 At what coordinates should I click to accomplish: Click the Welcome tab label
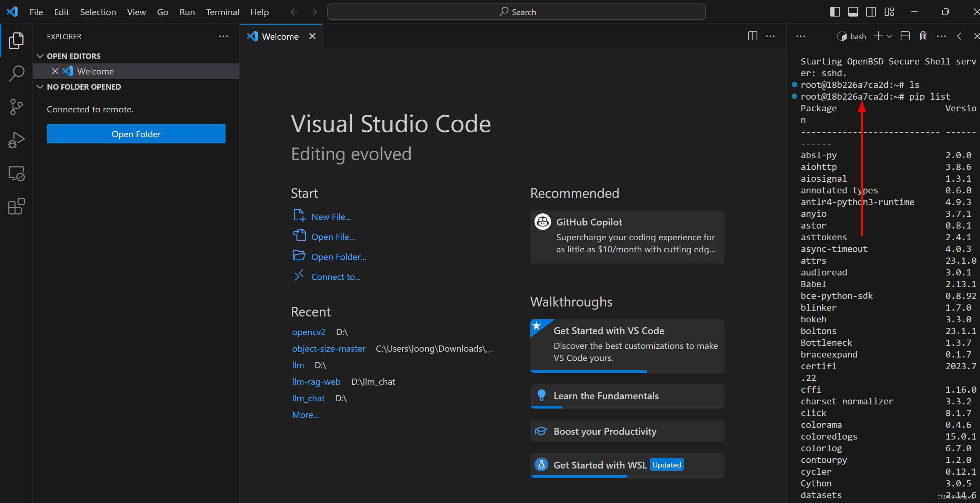(280, 36)
